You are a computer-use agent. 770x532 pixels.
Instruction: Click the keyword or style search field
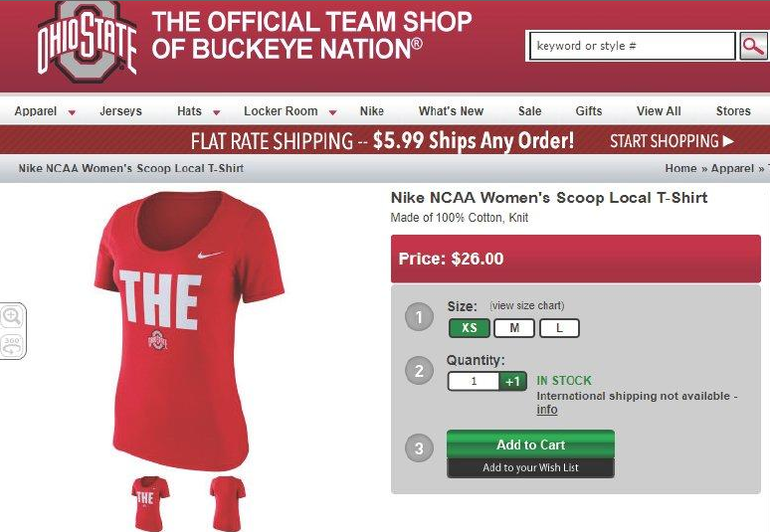coord(631,46)
